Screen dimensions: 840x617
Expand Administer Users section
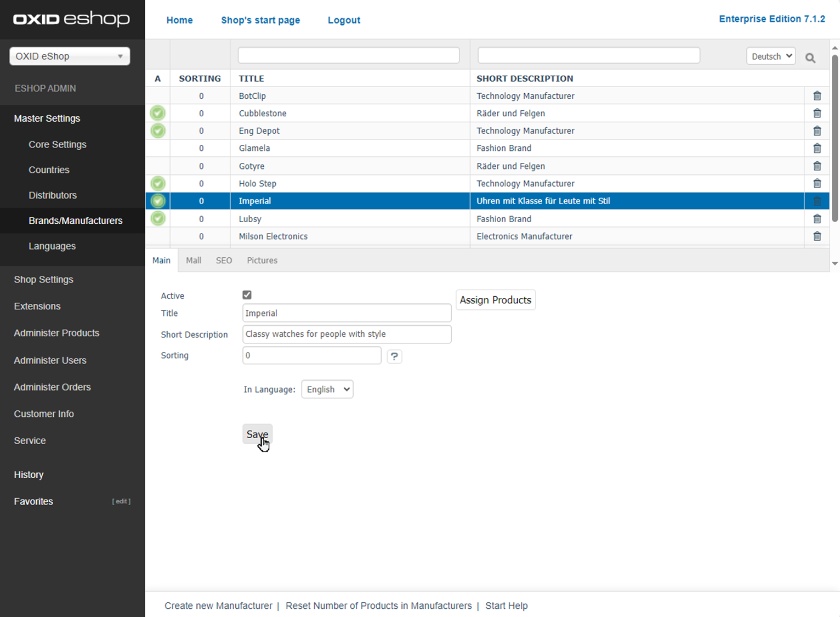coord(50,360)
